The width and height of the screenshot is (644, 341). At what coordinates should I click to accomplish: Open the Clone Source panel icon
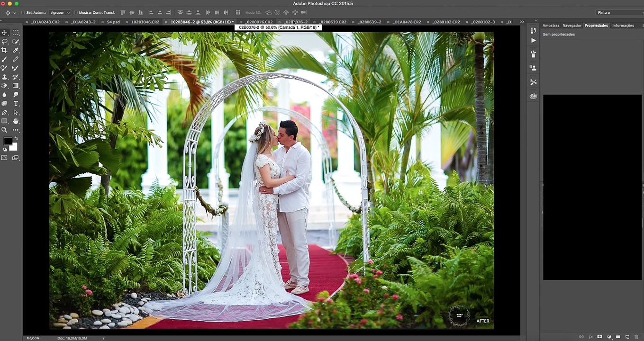533,68
